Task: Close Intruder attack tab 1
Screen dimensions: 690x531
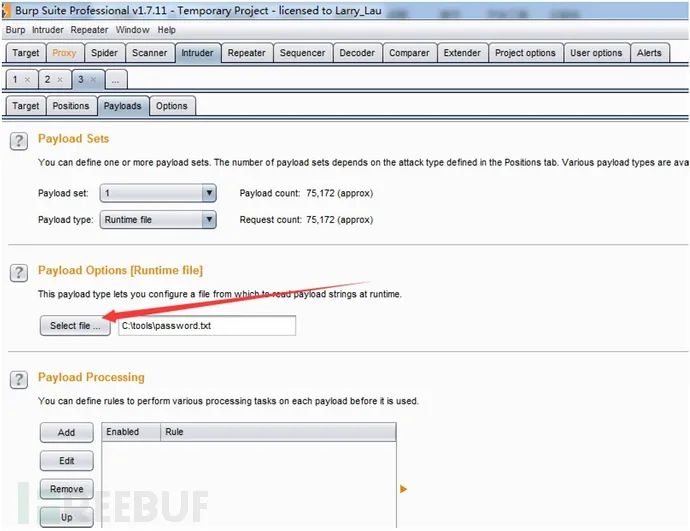Action: (x=27, y=80)
